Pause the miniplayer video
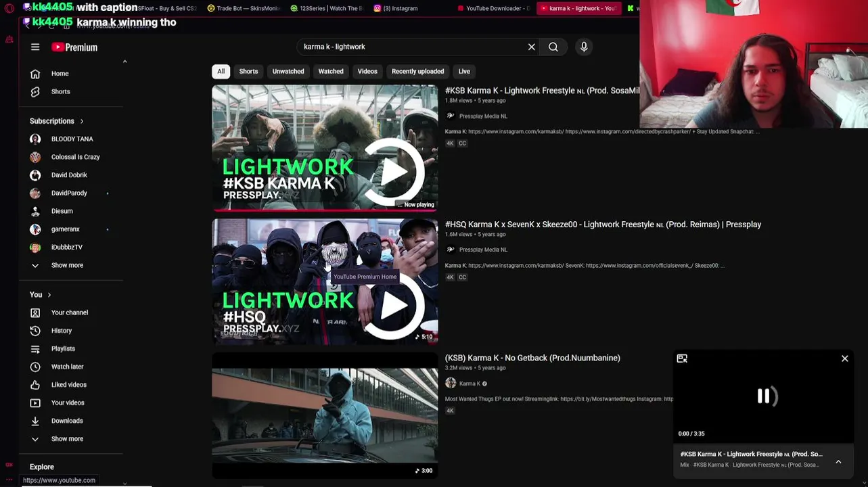868x487 pixels. point(763,396)
